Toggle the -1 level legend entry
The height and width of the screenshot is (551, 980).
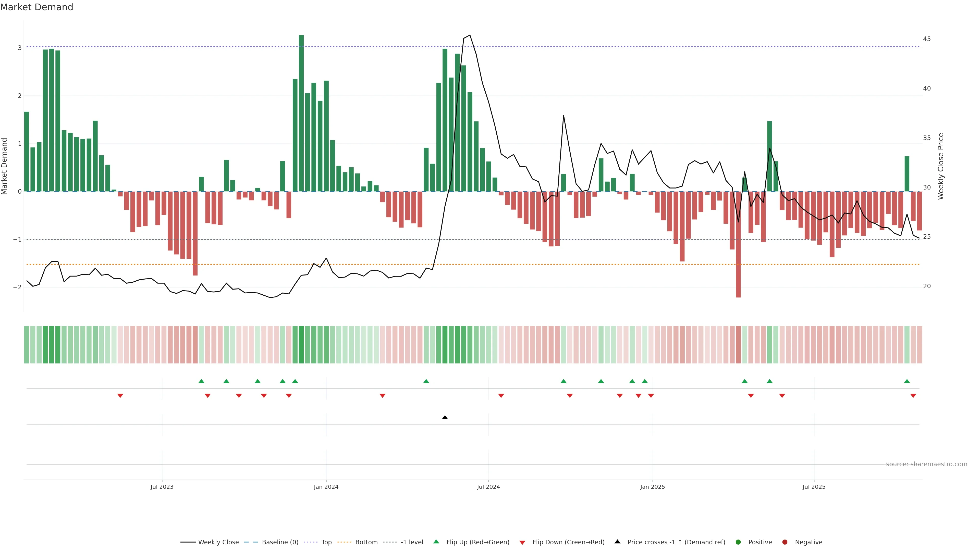[x=412, y=542]
